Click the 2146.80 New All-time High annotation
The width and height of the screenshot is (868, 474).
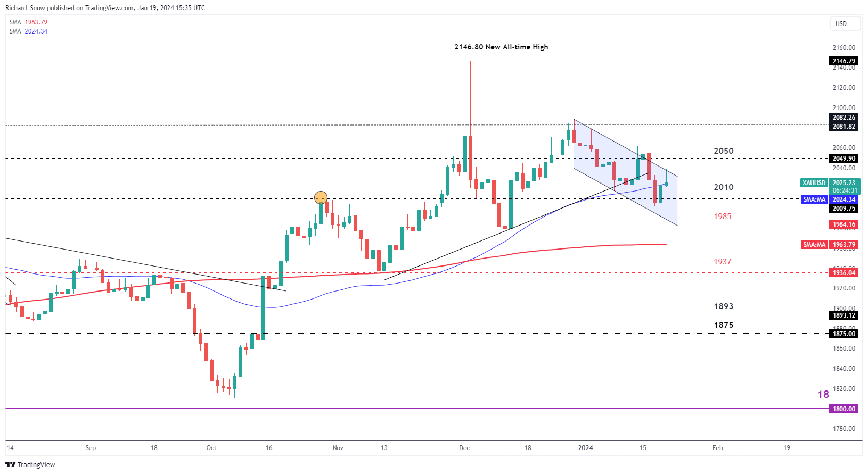501,47
